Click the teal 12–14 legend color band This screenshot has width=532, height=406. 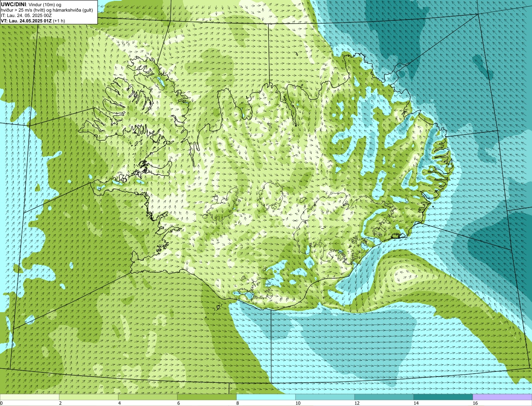[x=384, y=397]
